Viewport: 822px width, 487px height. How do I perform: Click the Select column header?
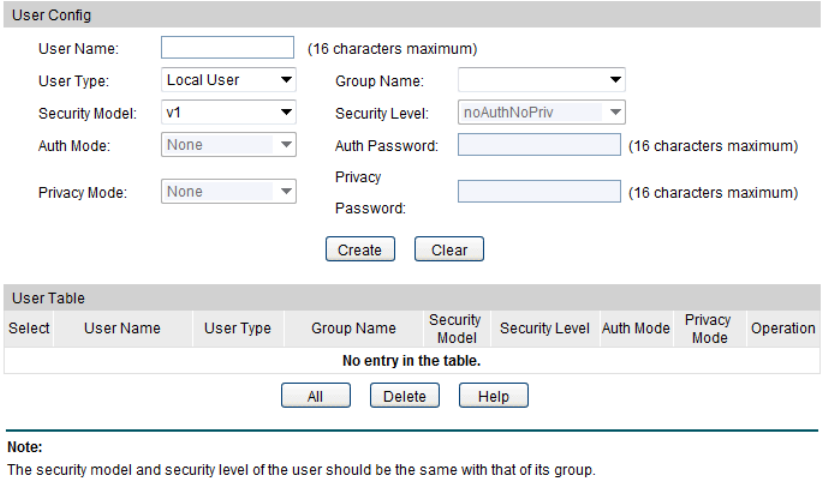tap(29, 328)
